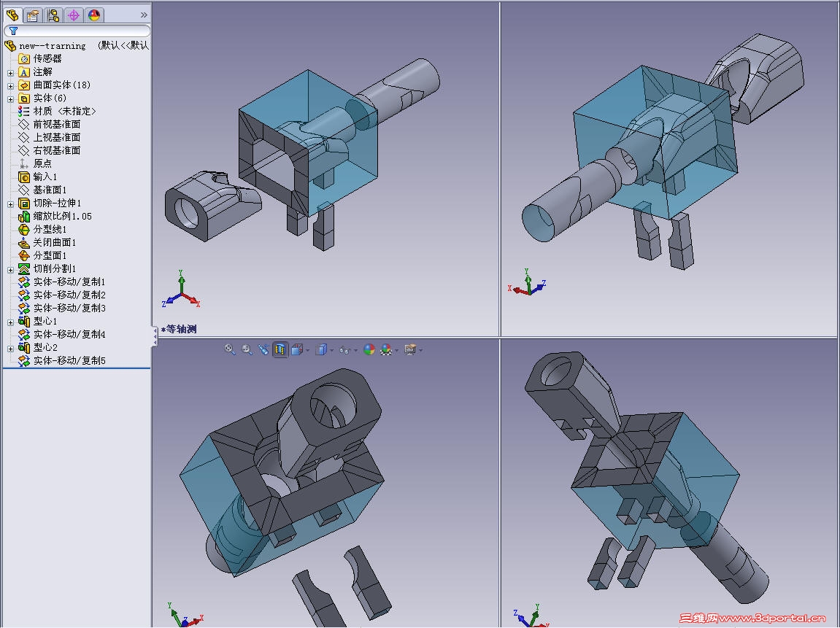Switch to the PropertyManager tab
The width and height of the screenshot is (840, 628).
pos(33,15)
